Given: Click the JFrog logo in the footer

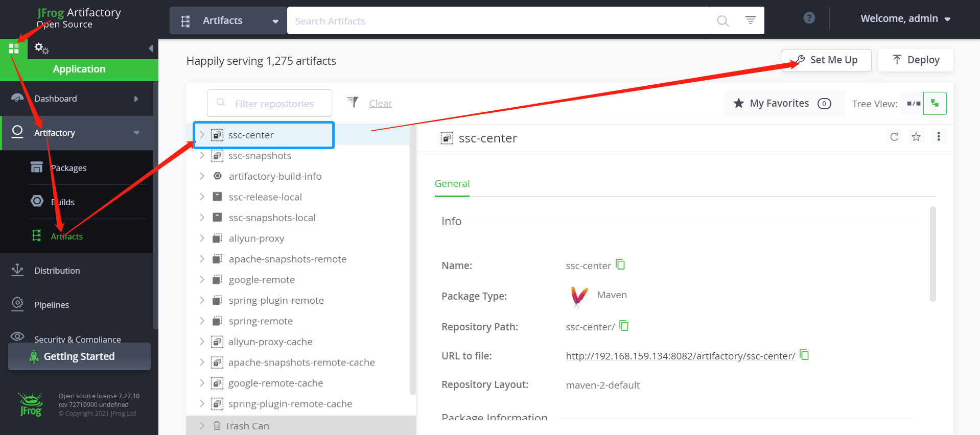Looking at the screenshot, I should coord(31,404).
